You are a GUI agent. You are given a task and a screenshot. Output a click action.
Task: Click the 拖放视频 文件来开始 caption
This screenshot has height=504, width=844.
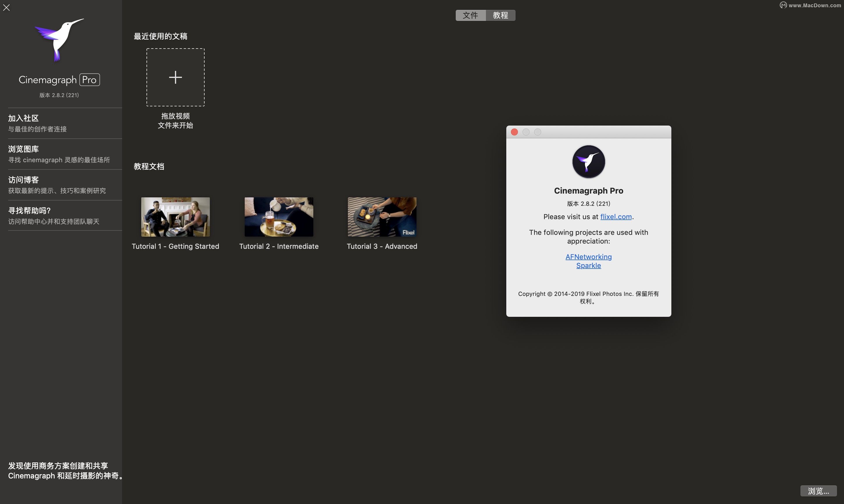coord(176,121)
